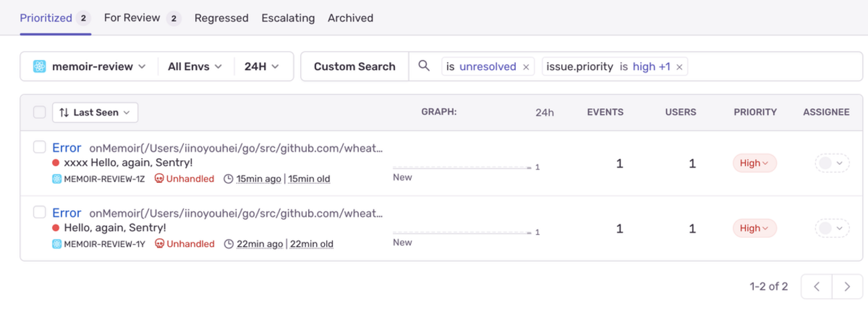Go to next results page

[847, 286]
